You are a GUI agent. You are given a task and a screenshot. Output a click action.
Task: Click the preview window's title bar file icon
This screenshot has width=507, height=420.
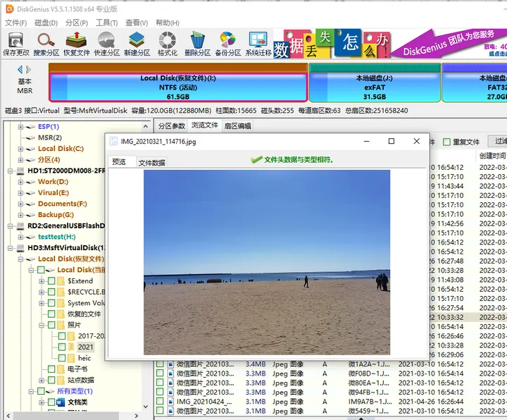click(113, 142)
